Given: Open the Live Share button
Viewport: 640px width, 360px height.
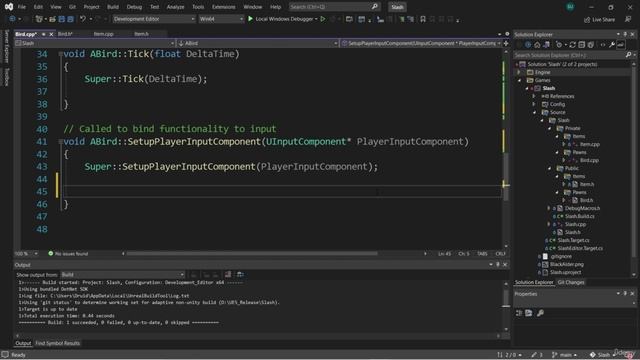Looking at the screenshot, I should [x=599, y=19].
